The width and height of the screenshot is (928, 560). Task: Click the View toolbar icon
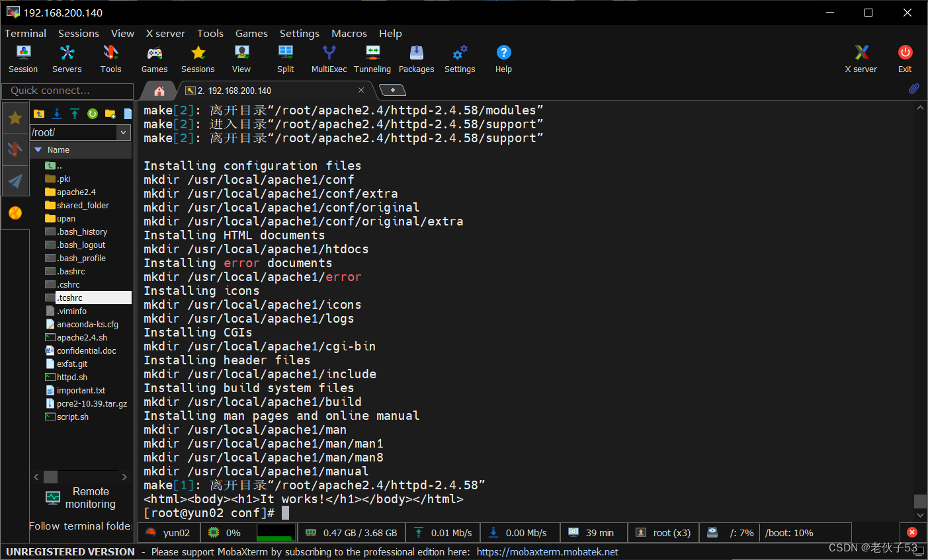tap(241, 59)
